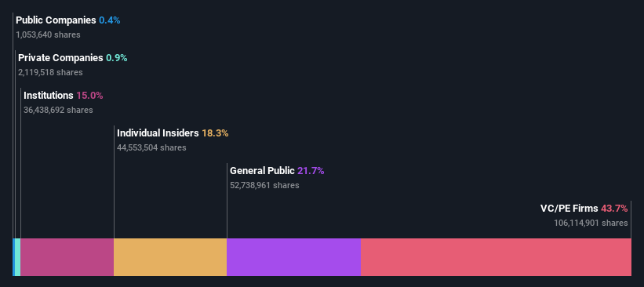Click the VC/PE Firms label

pos(569,209)
